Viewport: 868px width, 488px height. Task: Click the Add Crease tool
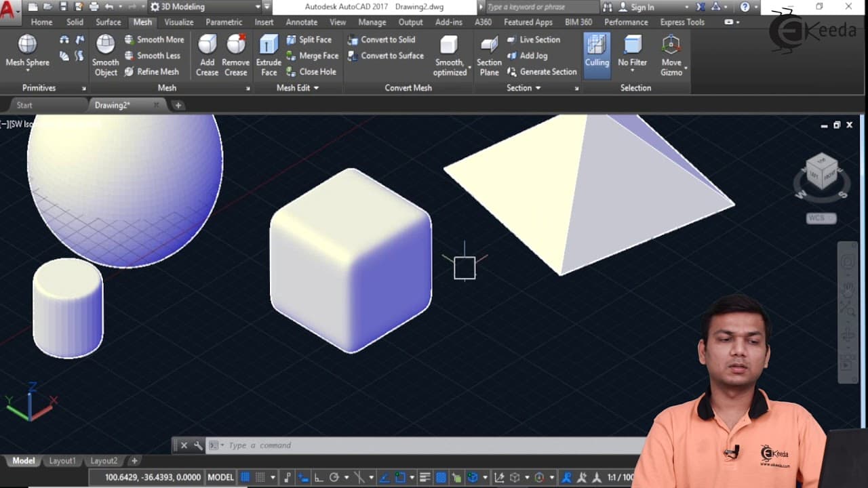click(207, 55)
